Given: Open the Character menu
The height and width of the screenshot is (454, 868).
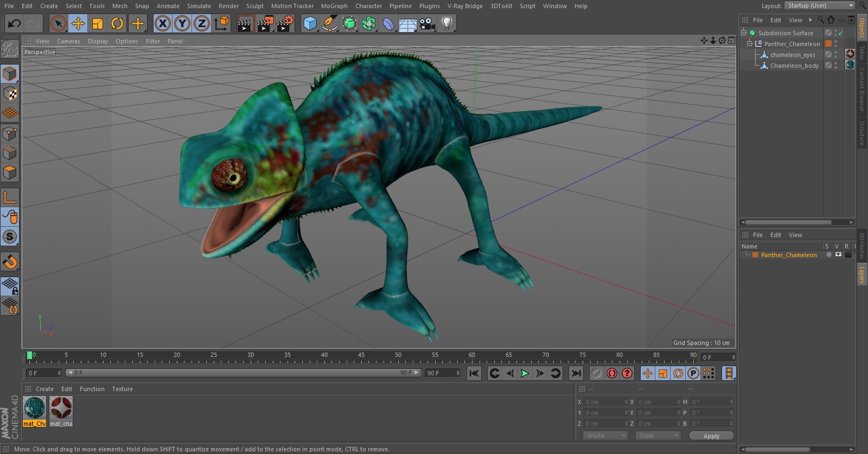Looking at the screenshot, I should click(x=369, y=6).
